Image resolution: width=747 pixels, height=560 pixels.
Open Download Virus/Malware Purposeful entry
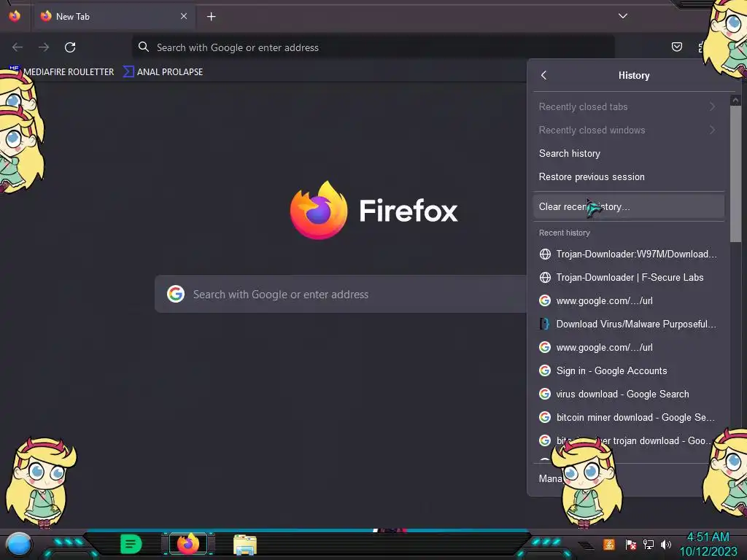(x=628, y=324)
